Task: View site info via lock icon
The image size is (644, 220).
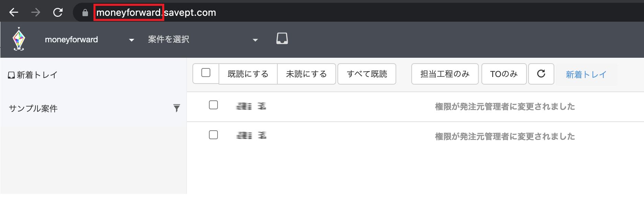Action: (85, 13)
